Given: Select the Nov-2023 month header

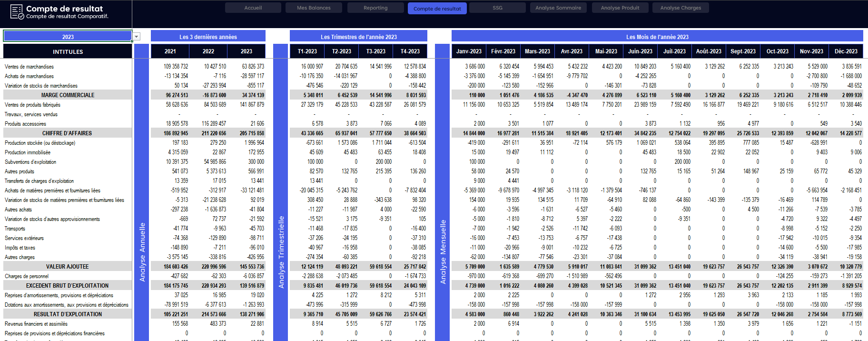Looking at the screenshot, I should pyautogui.click(x=811, y=51).
